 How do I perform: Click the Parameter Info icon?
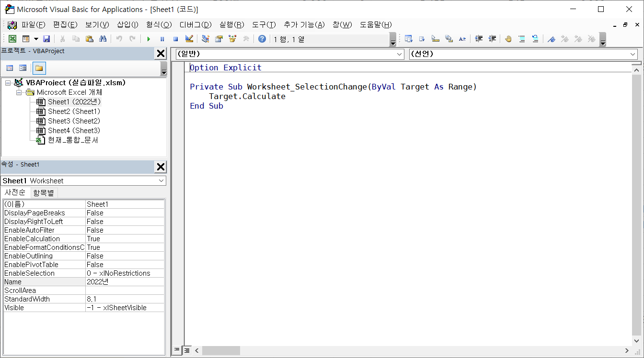point(449,39)
